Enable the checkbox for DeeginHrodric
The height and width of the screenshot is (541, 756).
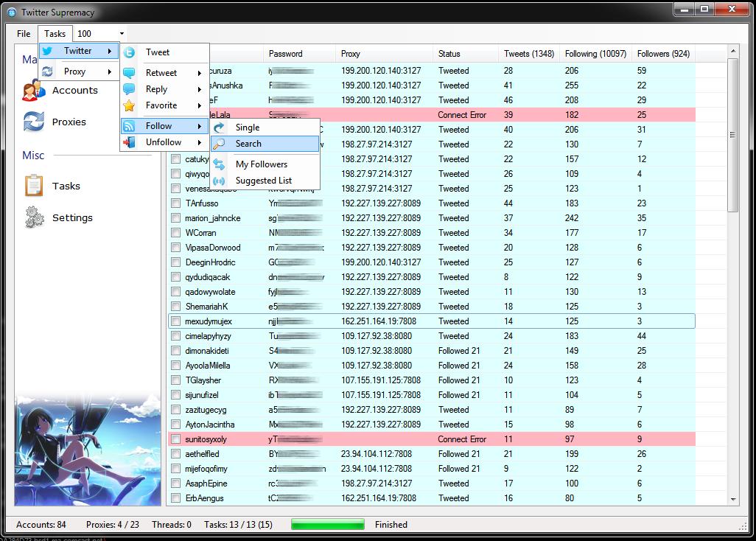coord(175,262)
